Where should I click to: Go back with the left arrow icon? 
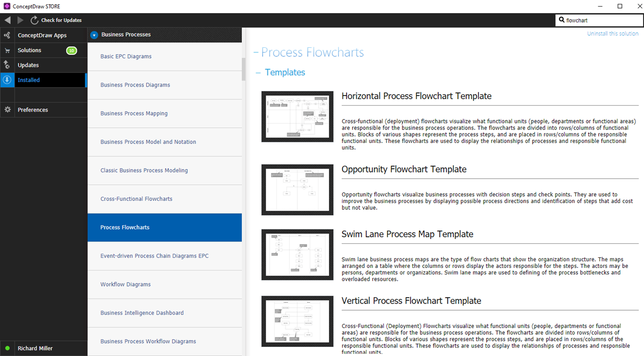point(8,20)
